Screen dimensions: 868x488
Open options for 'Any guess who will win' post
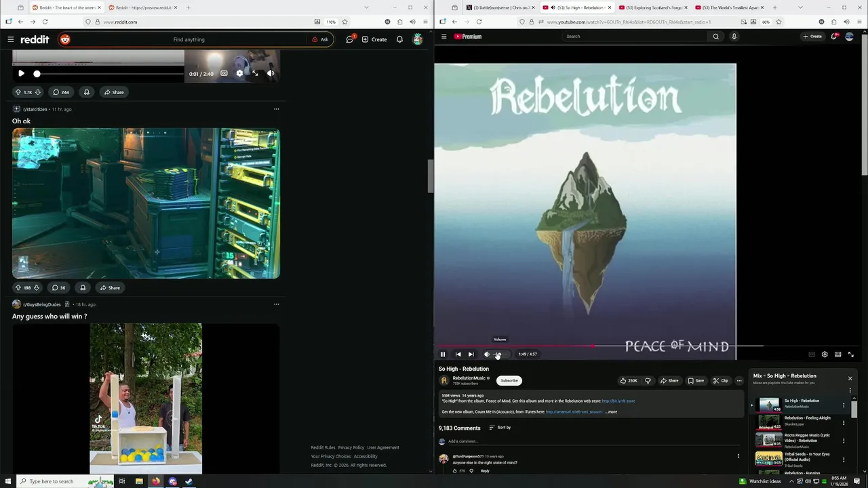coord(276,304)
